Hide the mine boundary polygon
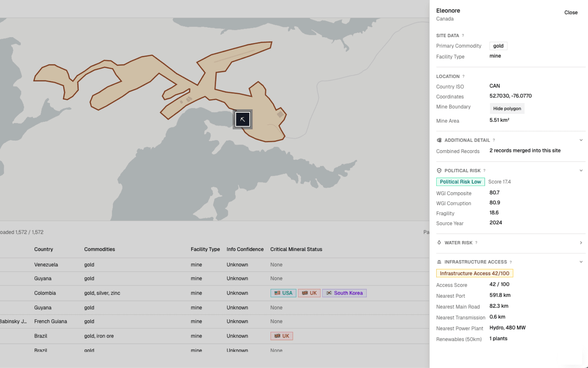The image size is (588, 368). point(507,109)
